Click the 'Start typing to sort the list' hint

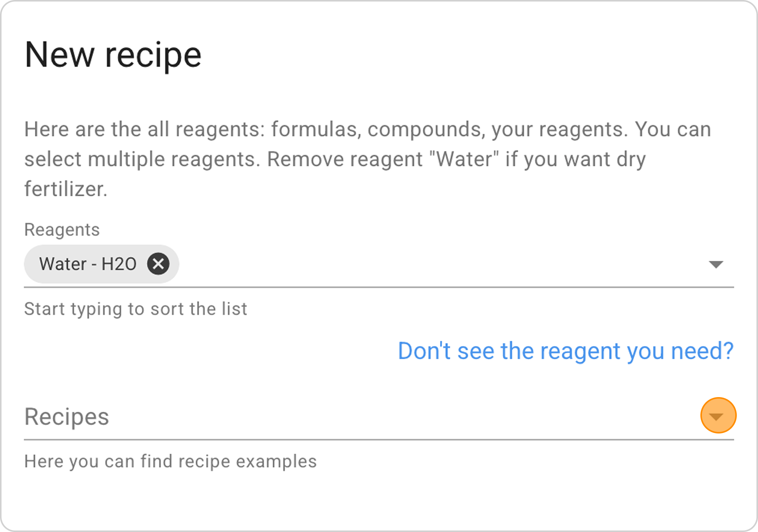(x=136, y=309)
